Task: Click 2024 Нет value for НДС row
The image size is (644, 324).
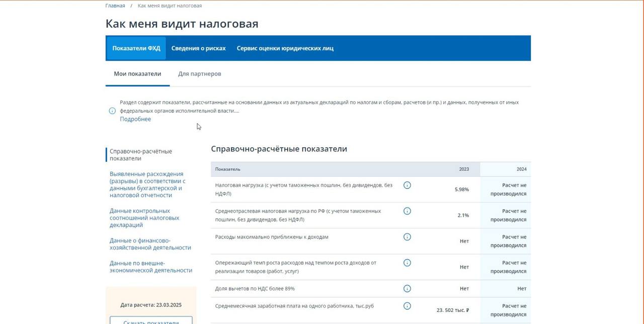Action: (x=522, y=289)
